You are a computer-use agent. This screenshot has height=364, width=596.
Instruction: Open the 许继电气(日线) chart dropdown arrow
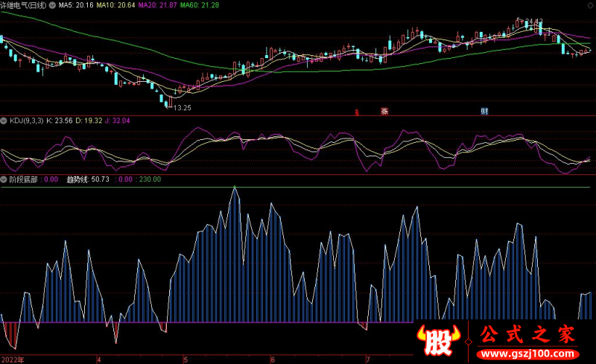52,5
